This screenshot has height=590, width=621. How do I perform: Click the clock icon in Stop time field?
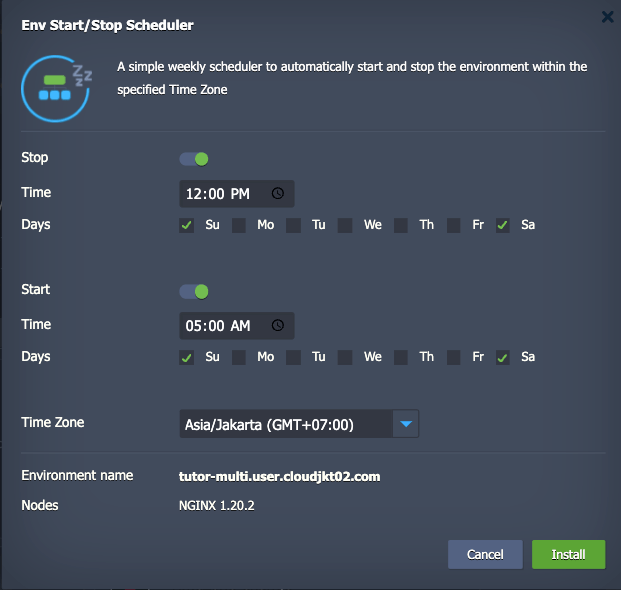pyautogui.click(x=278, y=193)
